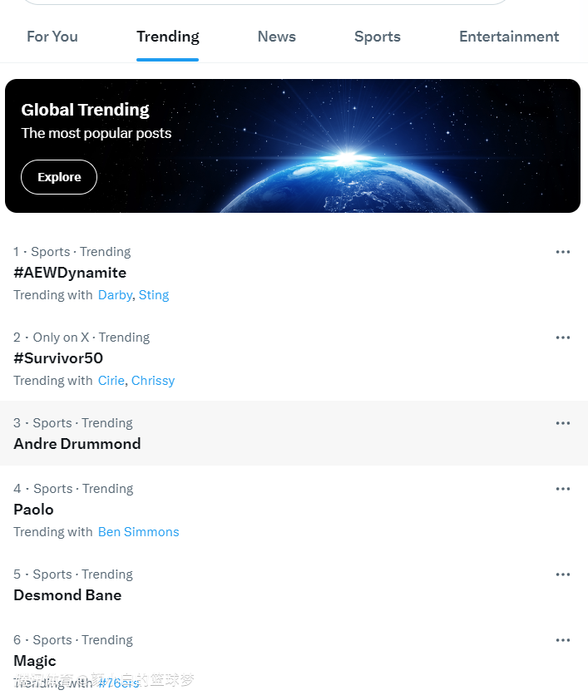Click the Explore button on banner
Viewport: 588px width, 700px height.
coord(59,177)
